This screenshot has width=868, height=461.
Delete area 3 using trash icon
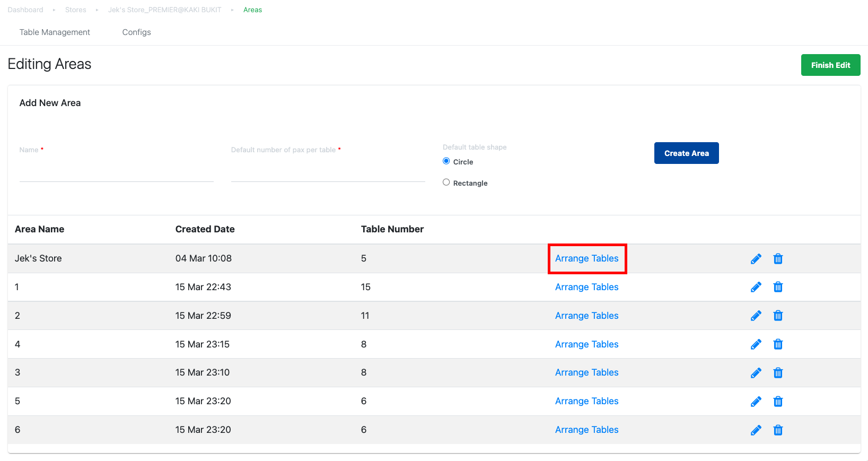pos(778,373)
